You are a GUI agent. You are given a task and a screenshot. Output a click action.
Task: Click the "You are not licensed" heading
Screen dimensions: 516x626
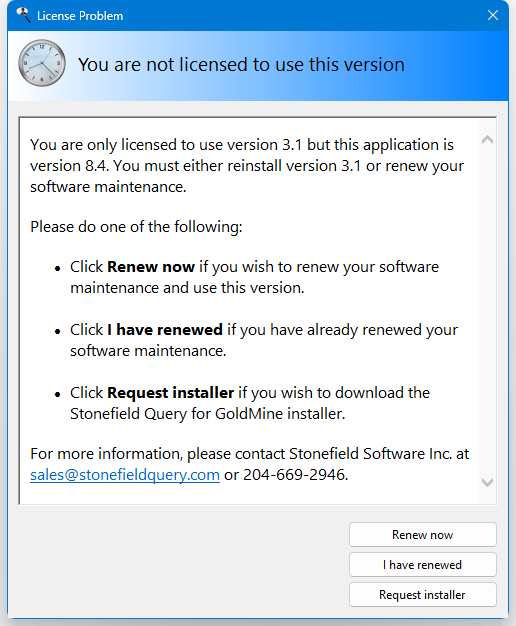click(241, 65)
